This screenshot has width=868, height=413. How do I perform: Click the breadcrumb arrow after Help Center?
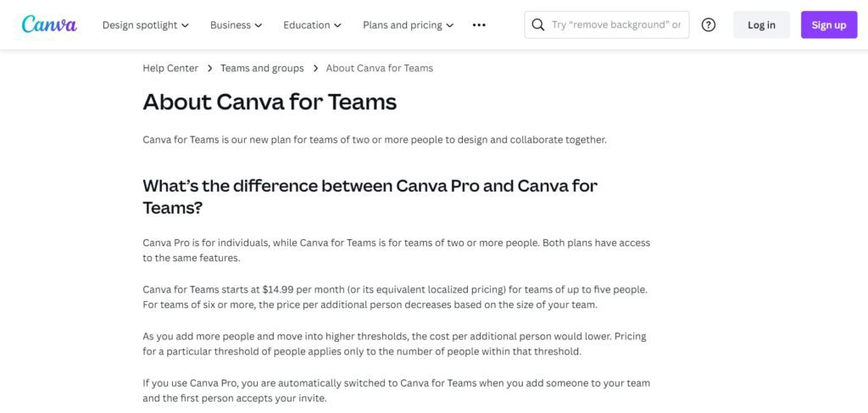(210, 68)
